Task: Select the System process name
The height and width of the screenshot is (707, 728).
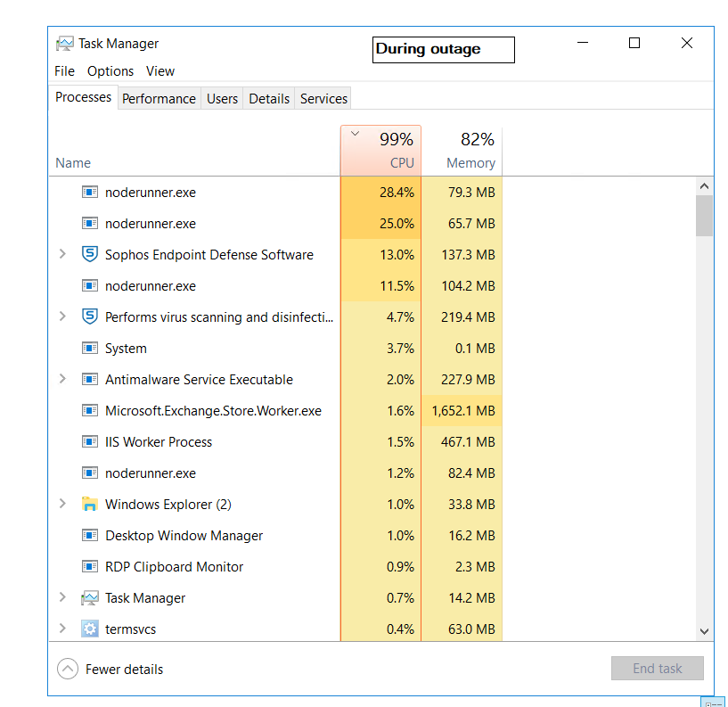Action: (126, 349)
